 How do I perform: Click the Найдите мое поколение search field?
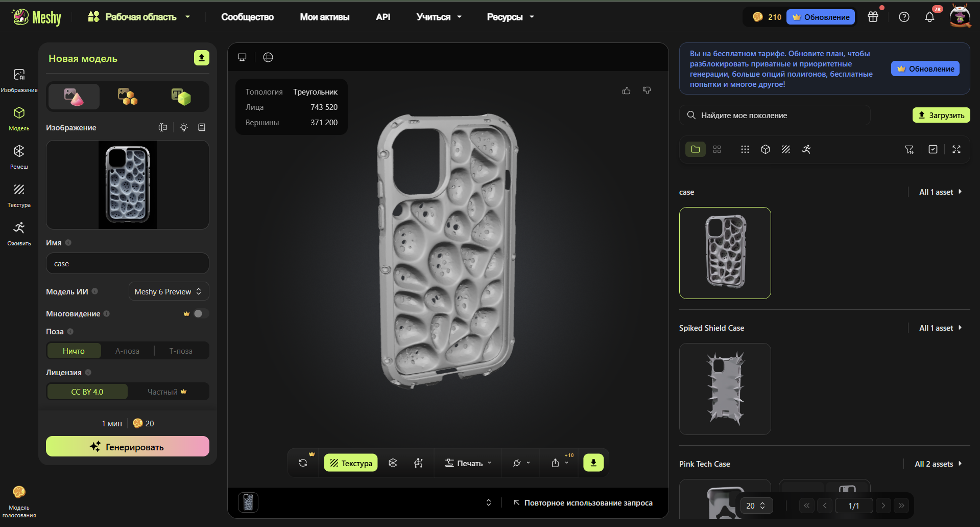(775, 115)
